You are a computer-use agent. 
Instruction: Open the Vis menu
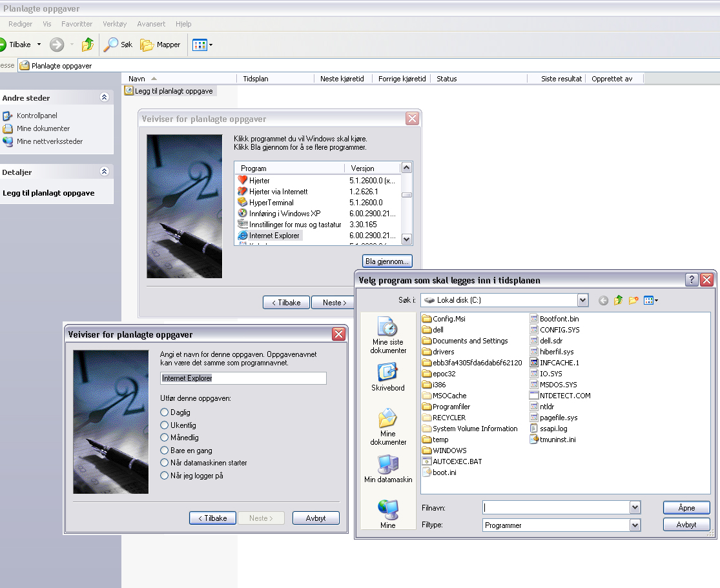47,24
